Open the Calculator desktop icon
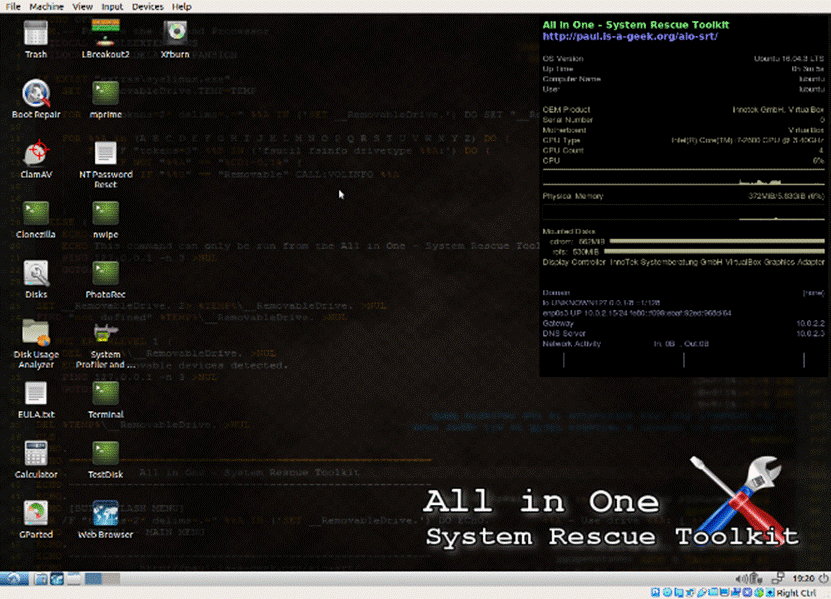This screenshot has width=831, height=599. (36, 460)
